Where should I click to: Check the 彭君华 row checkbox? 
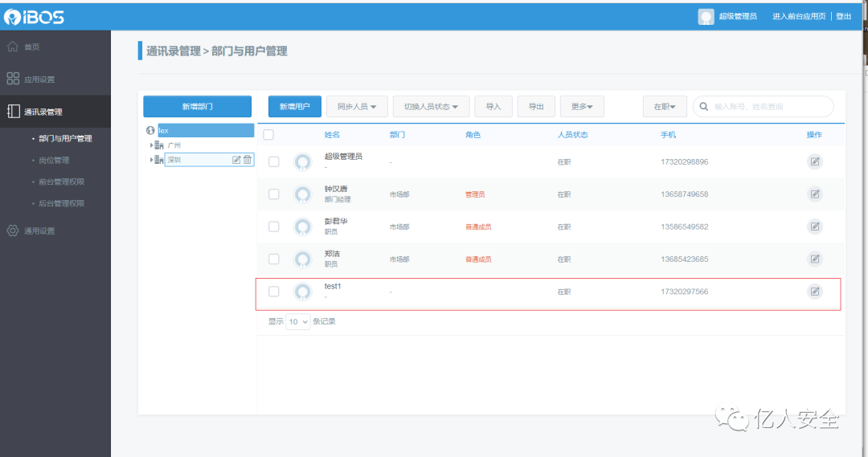coord(273,226)
